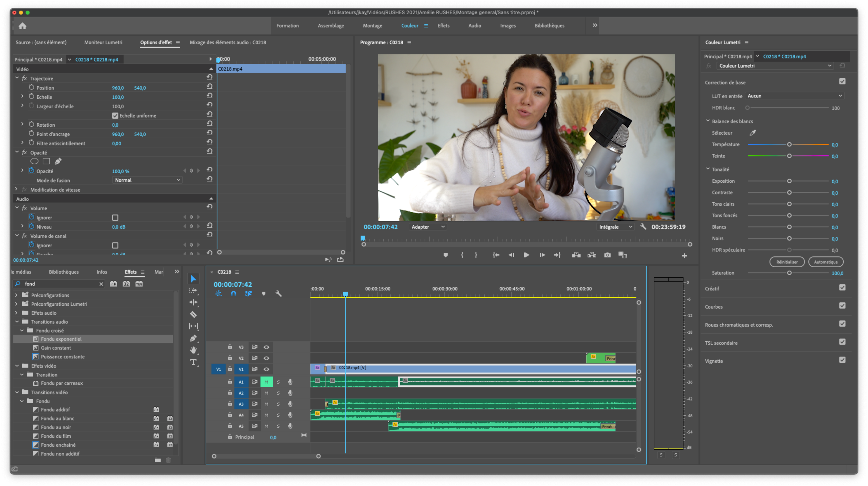Select the Razor tool
Screen dimensions: 868x486
(193, 314)
